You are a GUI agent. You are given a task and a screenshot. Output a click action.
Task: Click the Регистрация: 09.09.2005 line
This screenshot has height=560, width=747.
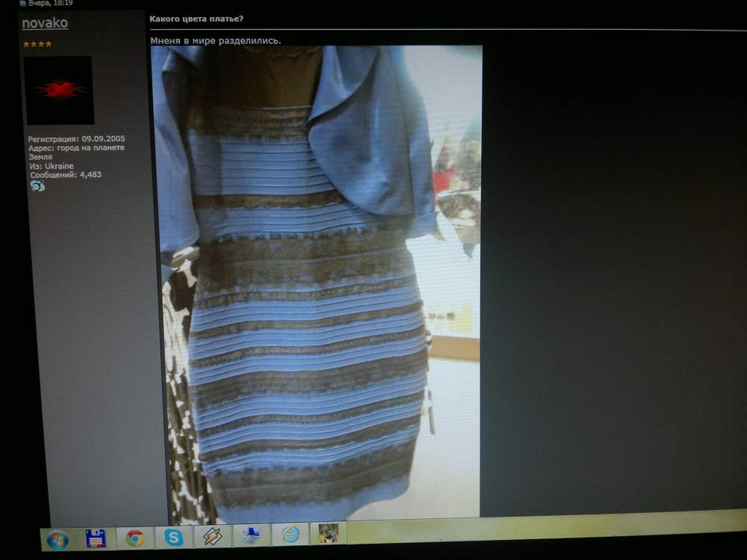[76, 139]
